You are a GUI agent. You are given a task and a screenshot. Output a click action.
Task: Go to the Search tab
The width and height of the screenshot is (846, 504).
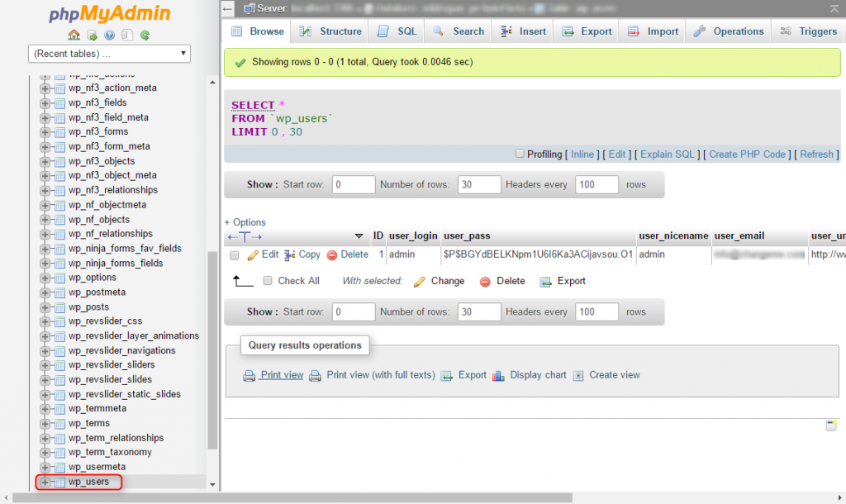pyautogui.click(x=459, y=31)
